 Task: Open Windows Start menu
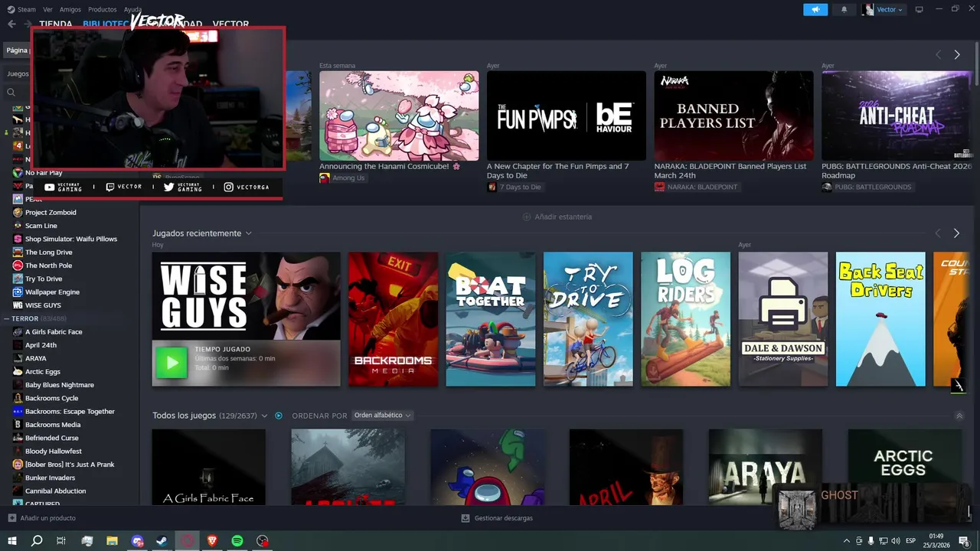12,541
